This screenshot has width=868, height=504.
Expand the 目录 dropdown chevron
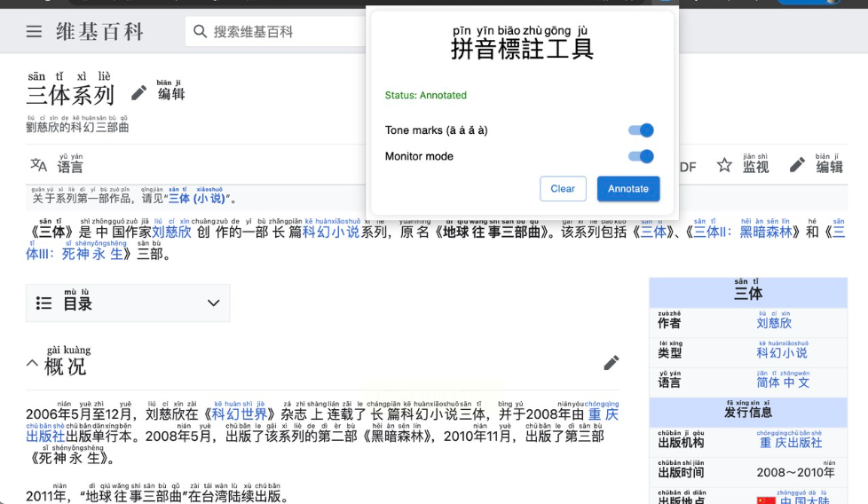(x=213, y=303)
